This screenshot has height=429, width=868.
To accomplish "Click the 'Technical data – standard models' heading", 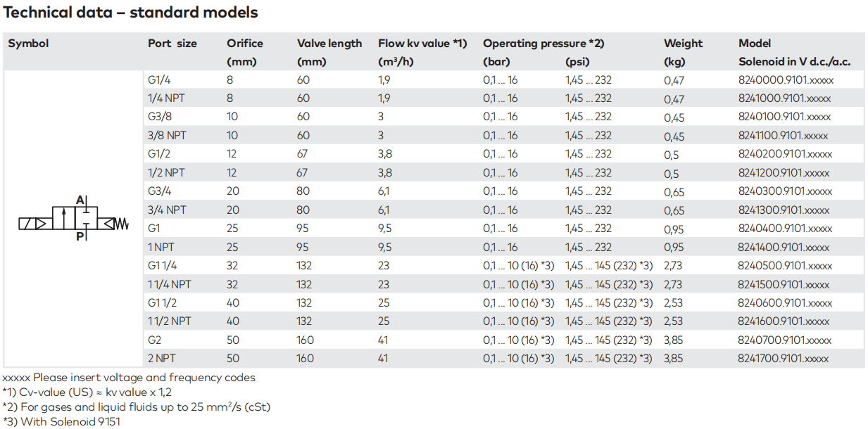I will click(131, 13).
